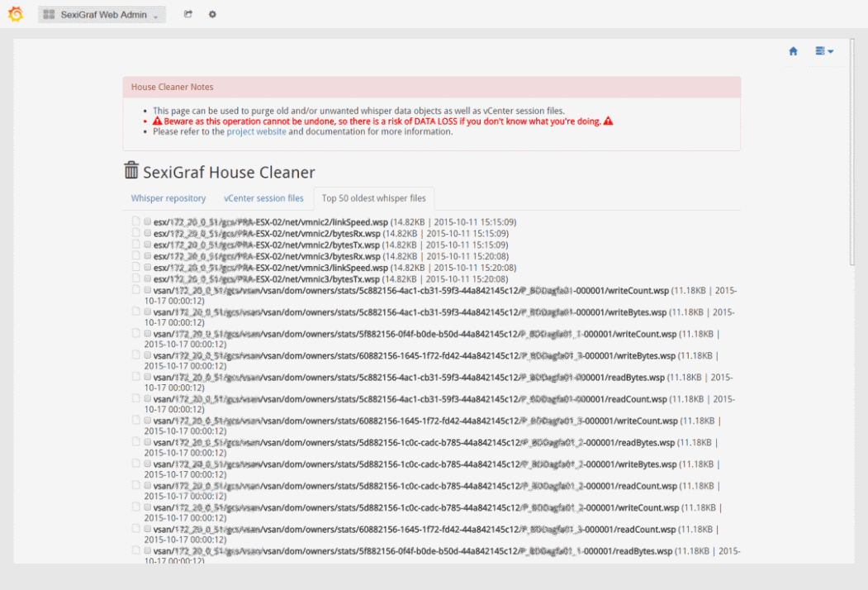Viewport: 868px width, 590px height.
Task: Click file icon for vmnic2/bytesTx.wsp
Action: pyautogui.click(x=136, y=245)
